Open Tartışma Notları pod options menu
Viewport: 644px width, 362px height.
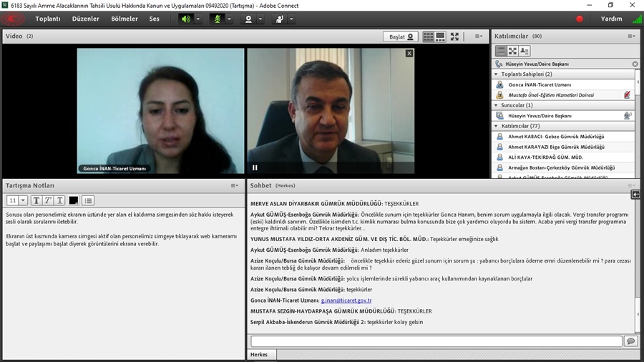234,185
